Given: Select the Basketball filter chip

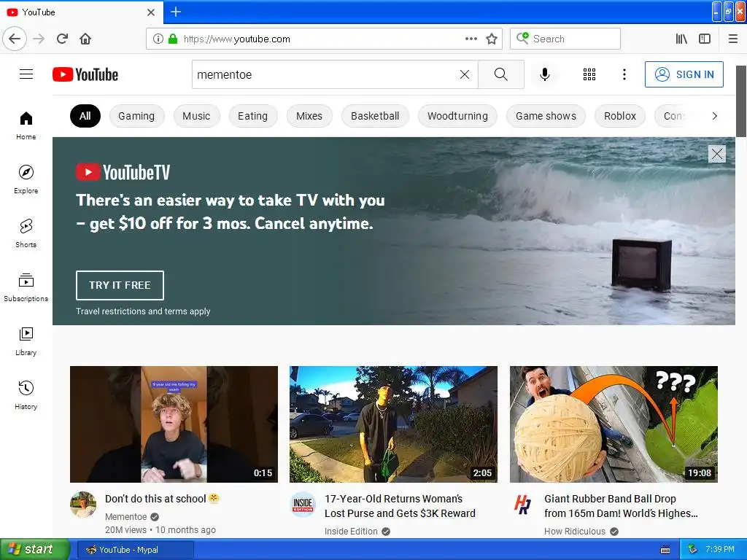Looking at the screenshot, I should 375,116.
